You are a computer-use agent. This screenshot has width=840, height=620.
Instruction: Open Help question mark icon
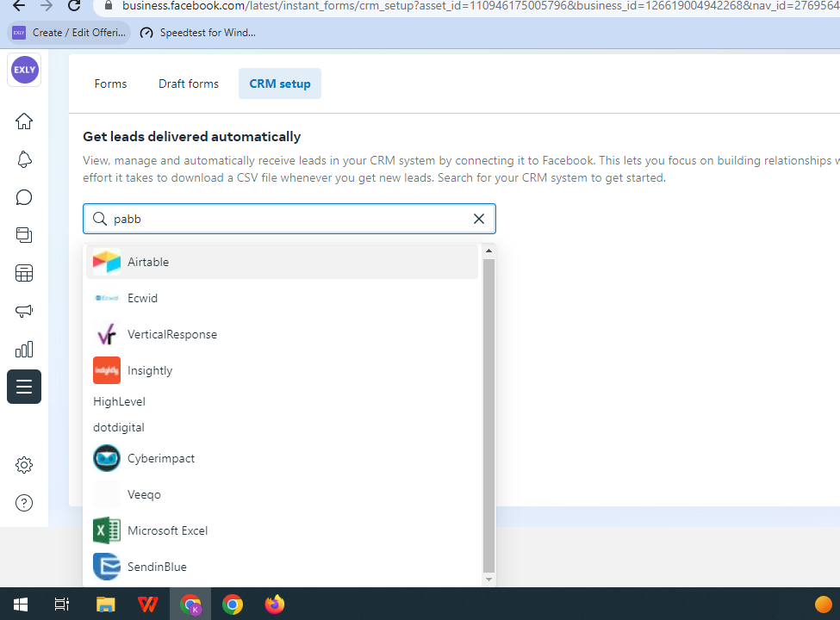coord(24,503)
